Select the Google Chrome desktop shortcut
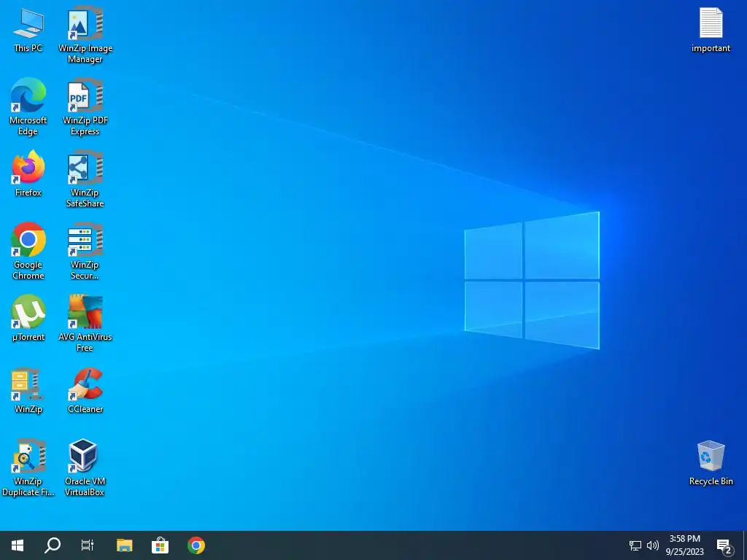 point(28,252)
